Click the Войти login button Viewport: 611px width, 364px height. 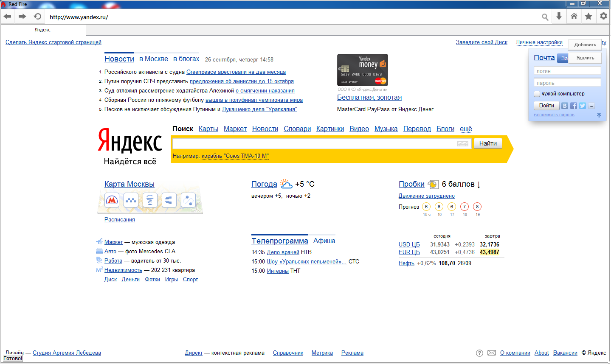[x=546, y=106]
